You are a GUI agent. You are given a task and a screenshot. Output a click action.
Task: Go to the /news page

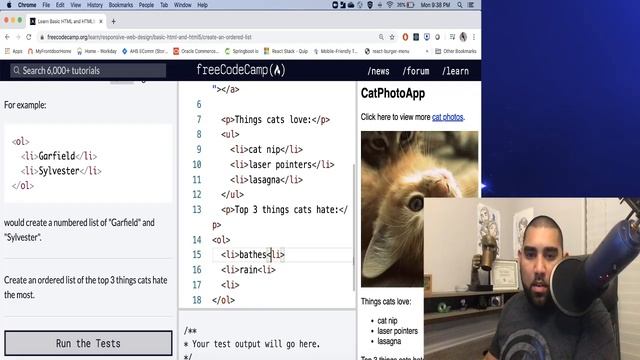pyautogui.click(x=378, y=71)
